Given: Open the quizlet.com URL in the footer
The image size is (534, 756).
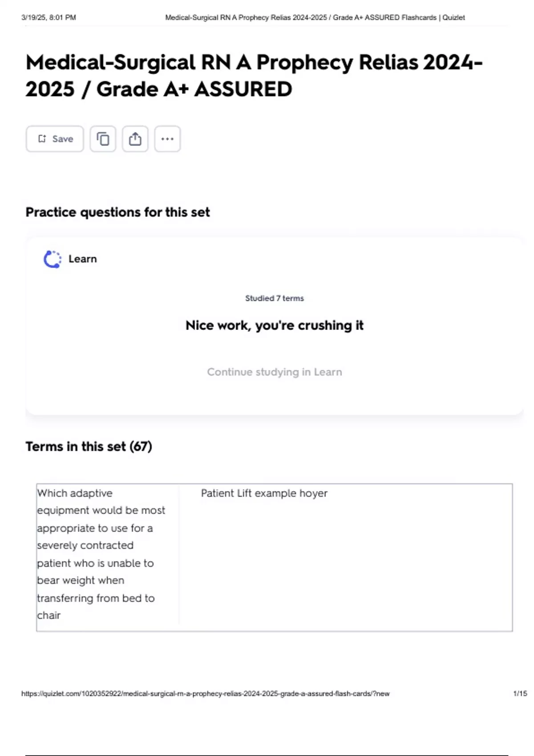Looking at the screenshot, I should [x=205, y=693].
